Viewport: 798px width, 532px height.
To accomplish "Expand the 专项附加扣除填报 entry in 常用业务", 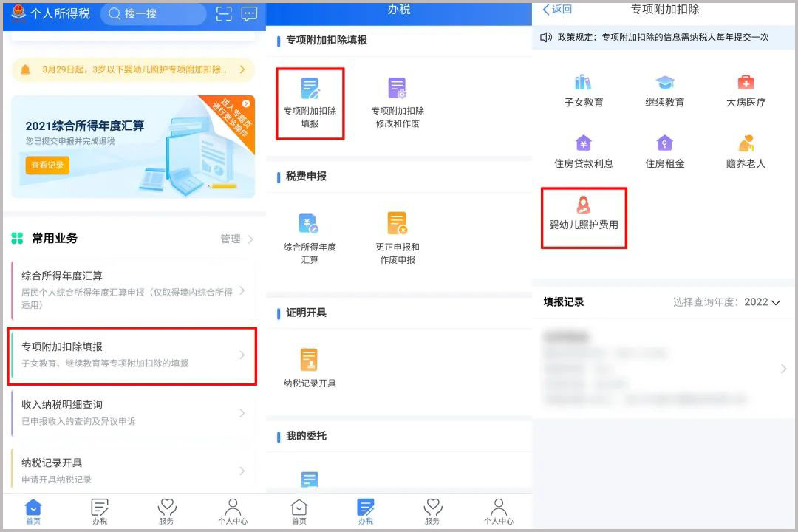I will (x=132, y=355).
